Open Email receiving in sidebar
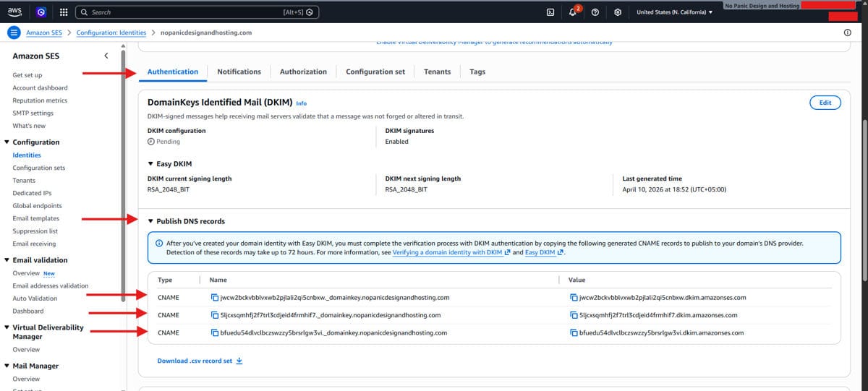 (x=34, y=244)
